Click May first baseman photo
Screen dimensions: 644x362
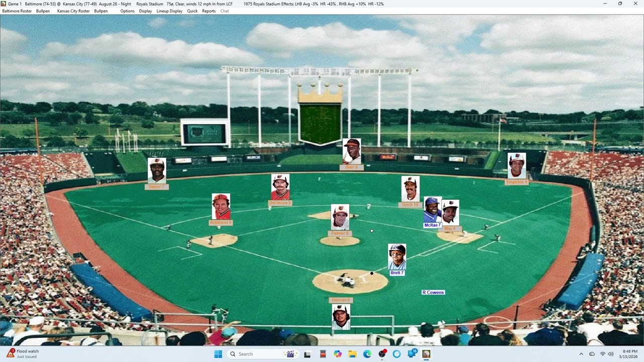pos(450,213)
